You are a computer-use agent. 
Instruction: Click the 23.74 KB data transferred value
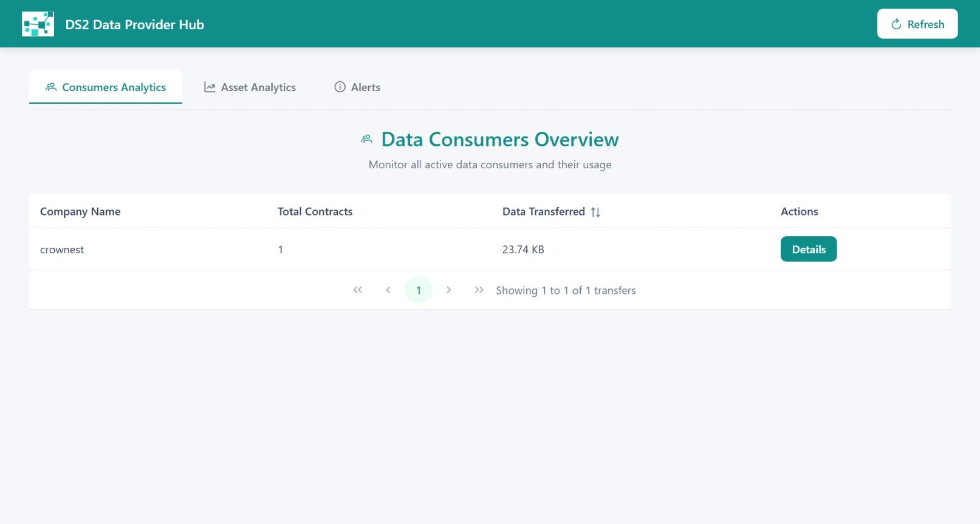point(523,250)
